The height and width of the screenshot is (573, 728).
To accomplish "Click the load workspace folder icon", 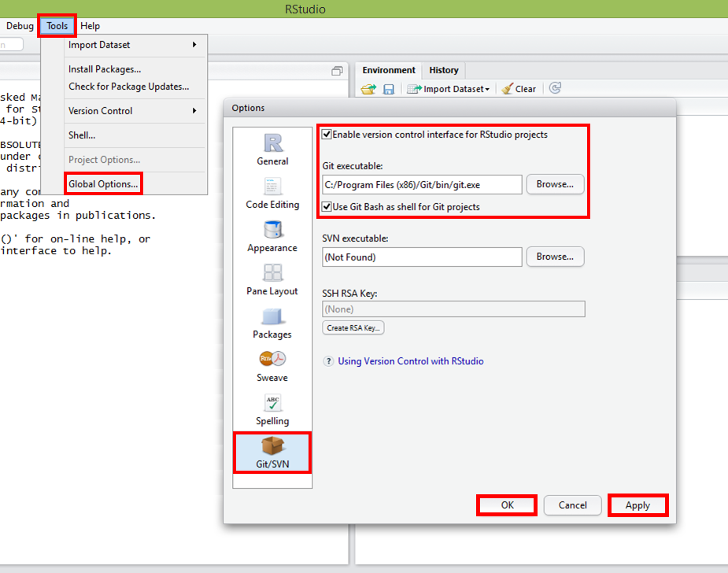I will point(368,89).
